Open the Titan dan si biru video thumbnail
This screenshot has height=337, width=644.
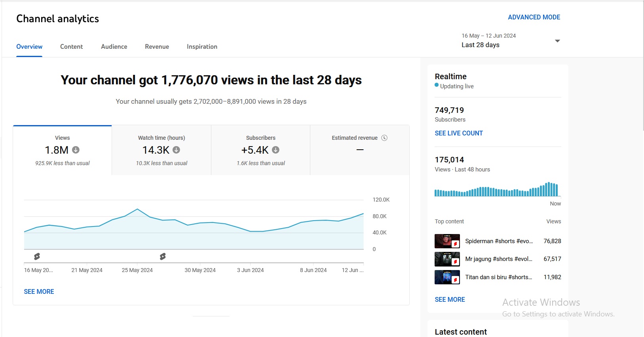pos(447,277)
